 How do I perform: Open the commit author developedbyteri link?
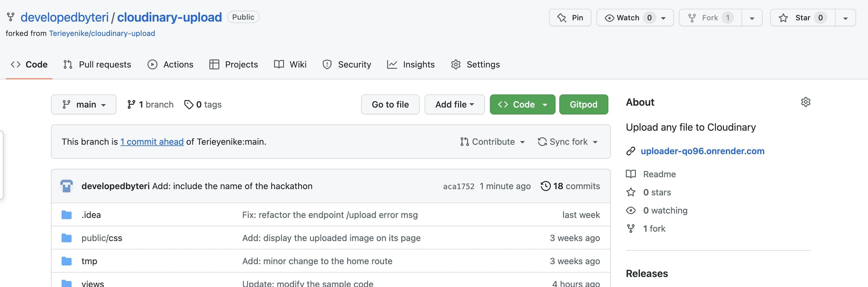point(116,186)
